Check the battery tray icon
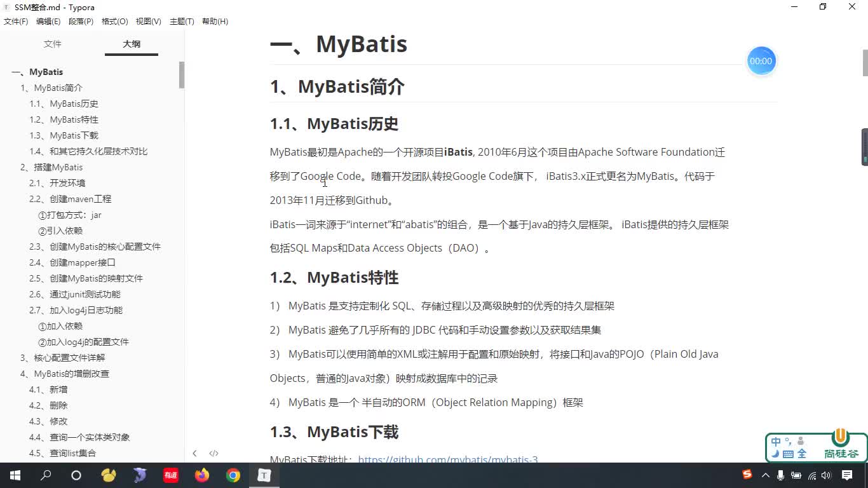Image resolution: width=868 pixels, height=488 pixels. (x=796, y=475)
